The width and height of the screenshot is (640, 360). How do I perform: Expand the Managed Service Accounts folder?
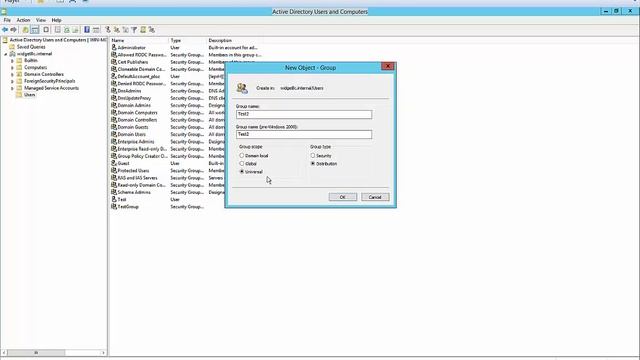tap(12, 88)
